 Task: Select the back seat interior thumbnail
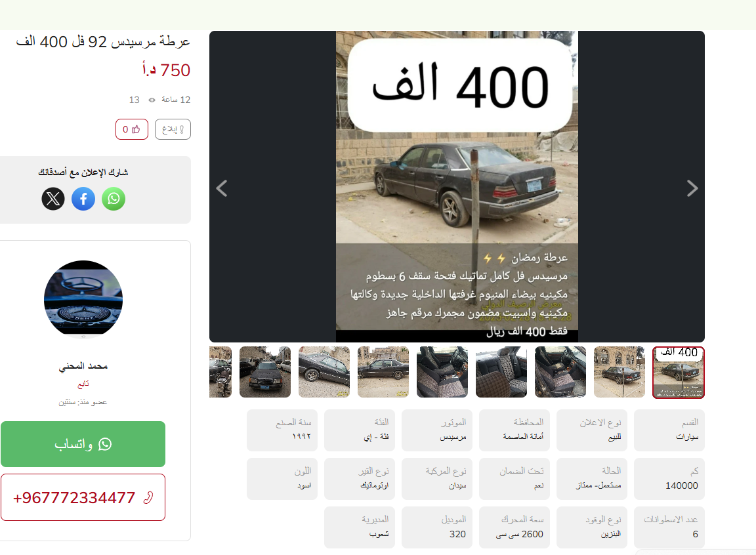tap(501, 372)
